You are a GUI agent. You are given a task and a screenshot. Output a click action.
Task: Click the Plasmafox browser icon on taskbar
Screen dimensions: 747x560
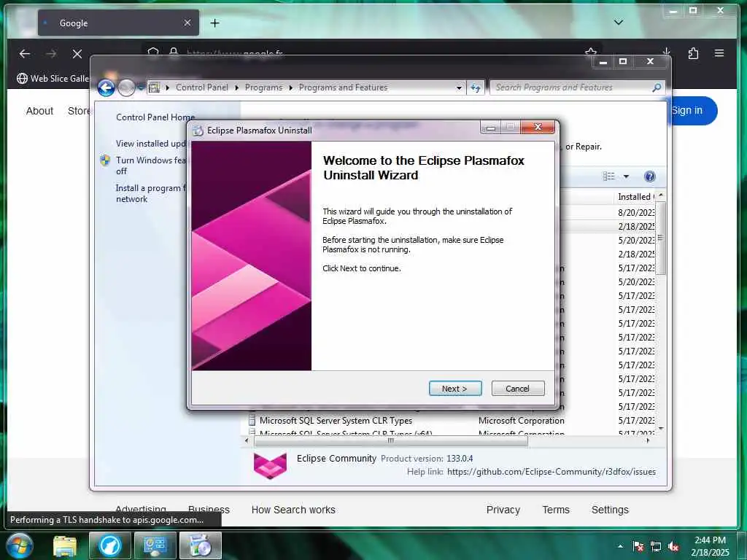click(x=110, y=545)
